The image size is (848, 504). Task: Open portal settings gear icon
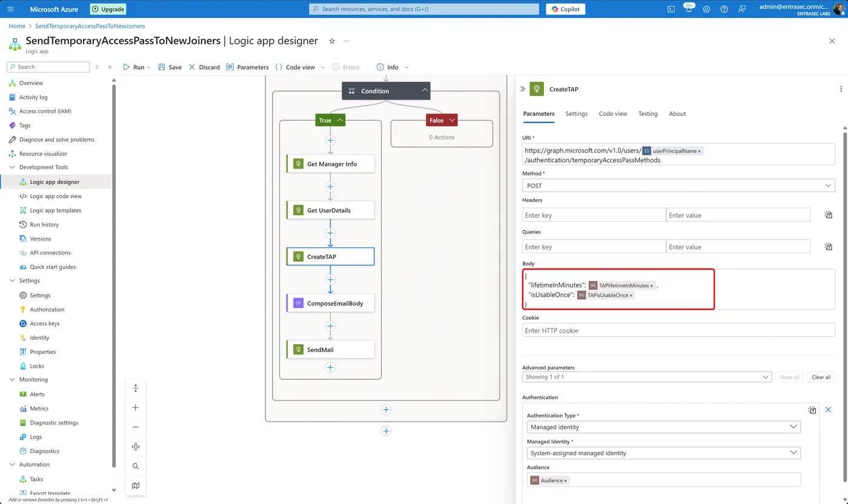coord(706,9)
